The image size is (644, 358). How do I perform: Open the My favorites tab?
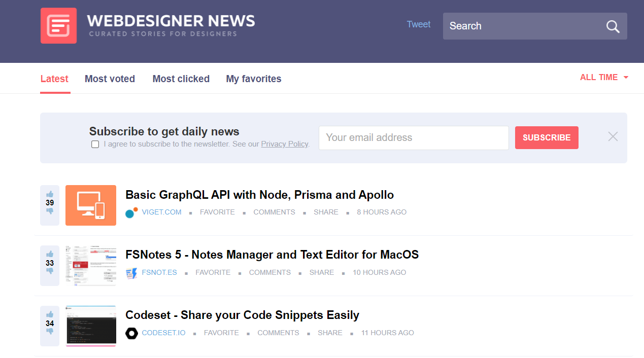click(x=254, y=79)
